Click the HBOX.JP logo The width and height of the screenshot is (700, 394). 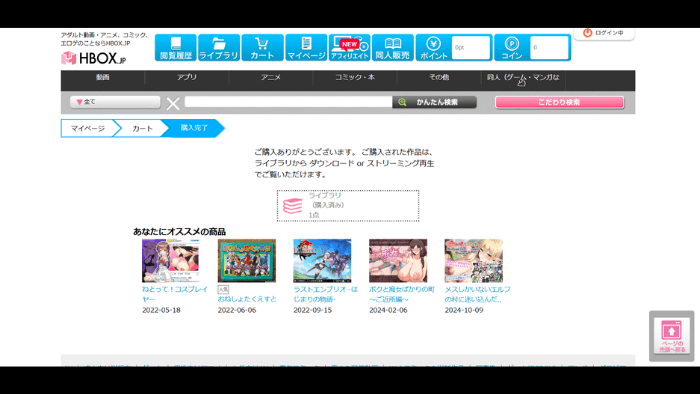pos(94,58)
